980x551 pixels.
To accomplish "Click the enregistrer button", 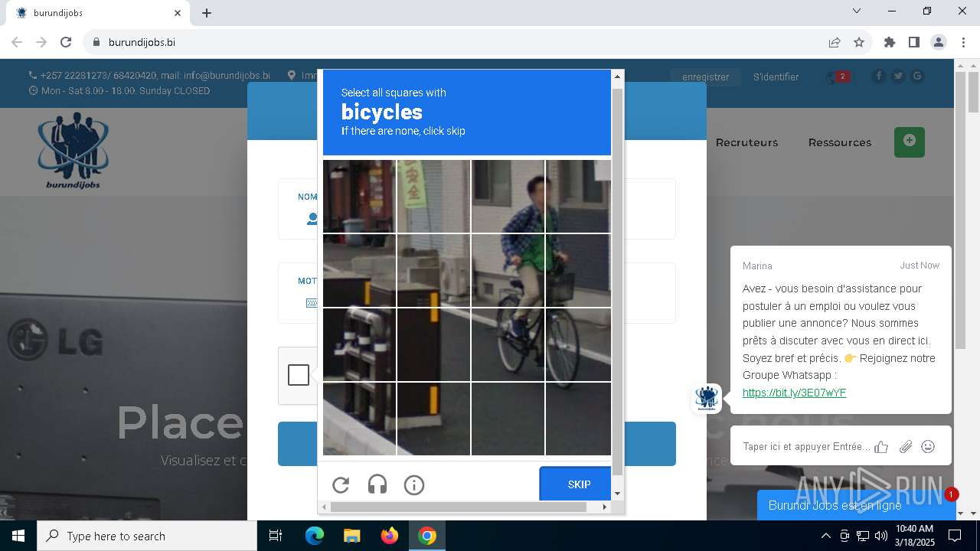I will point(706,77).
